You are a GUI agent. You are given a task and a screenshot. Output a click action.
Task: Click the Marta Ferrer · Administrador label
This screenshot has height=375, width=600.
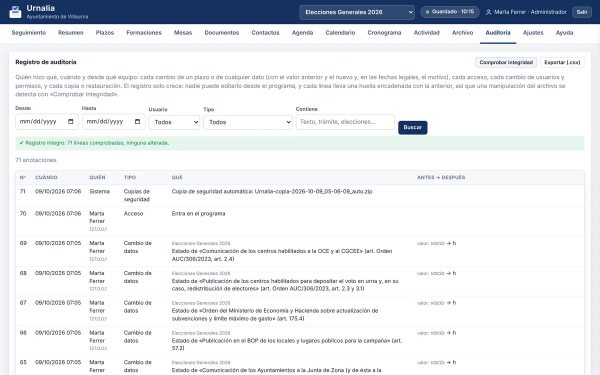click(530, 12)
